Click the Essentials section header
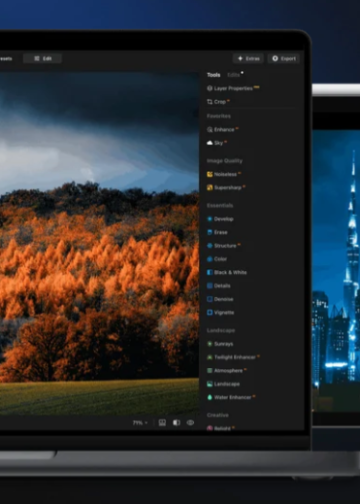This screenshot has width=360, height=504. click(x=220, y=205)
